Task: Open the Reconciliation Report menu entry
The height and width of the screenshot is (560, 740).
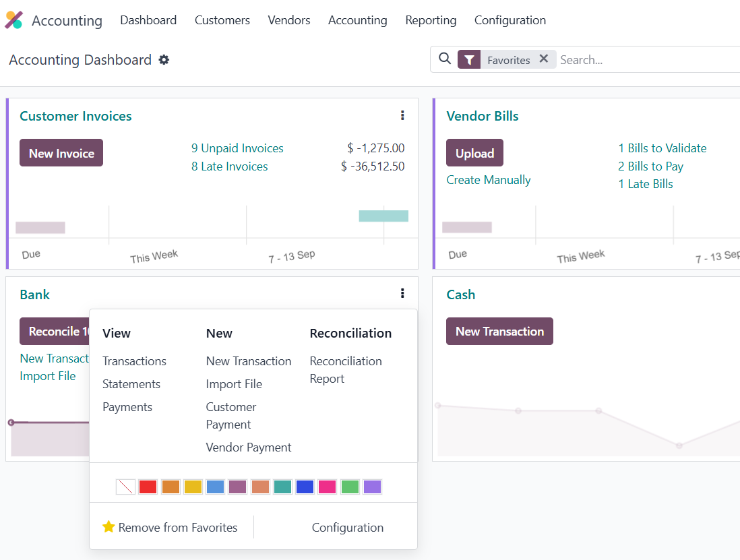Action: coord(346,369)
